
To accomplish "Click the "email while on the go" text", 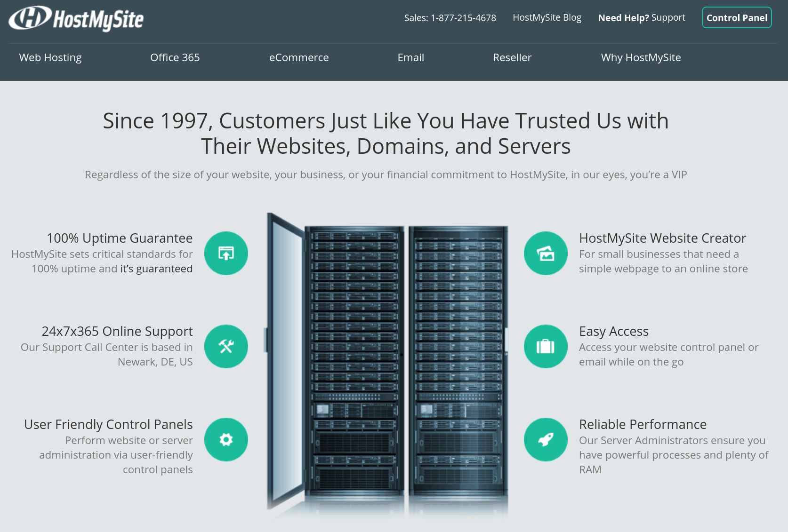I will pos(631,362).
